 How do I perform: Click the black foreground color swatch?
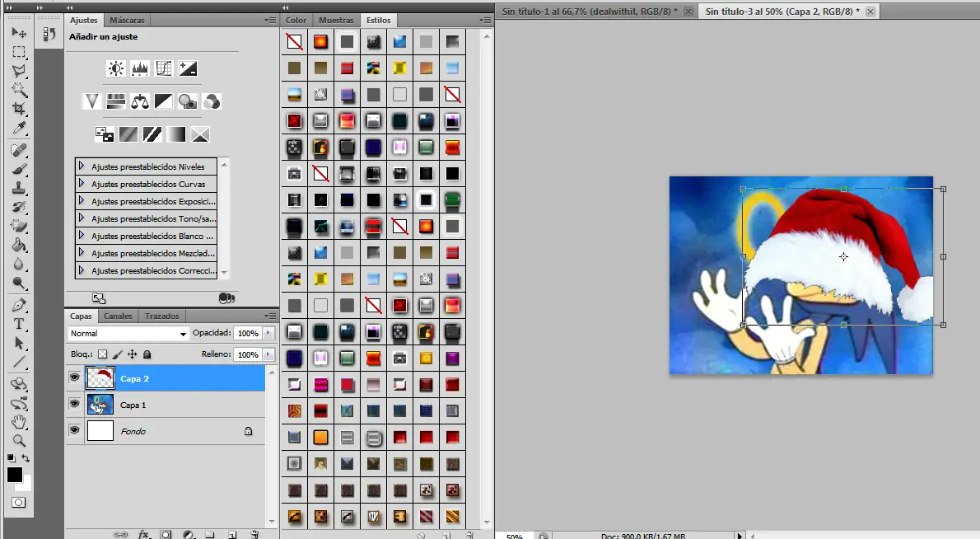tap(14, 475)
